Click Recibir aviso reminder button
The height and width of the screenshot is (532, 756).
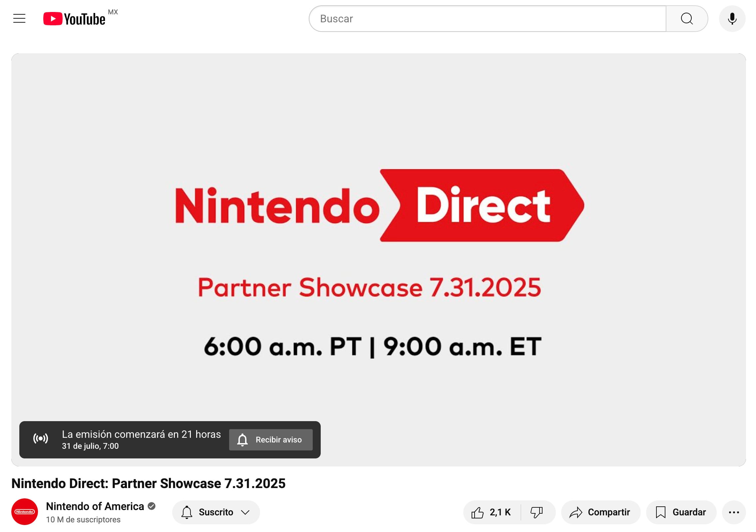click(271, 440)
